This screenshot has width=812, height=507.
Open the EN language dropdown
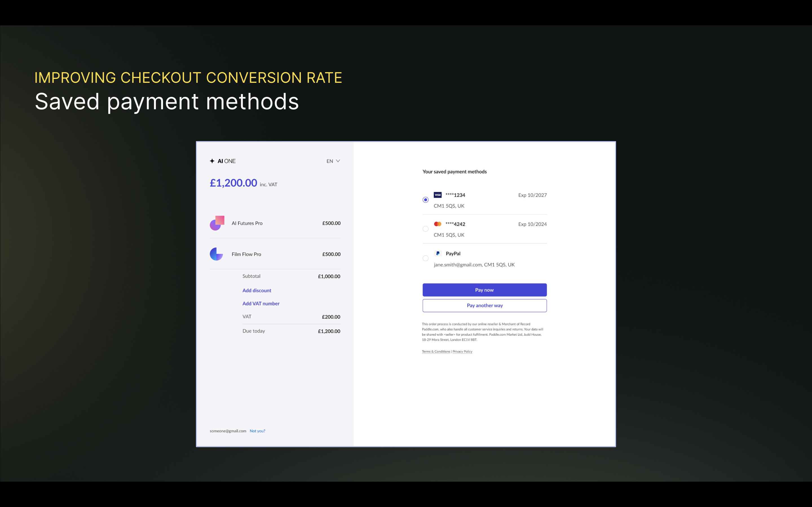tap(330, 161)
